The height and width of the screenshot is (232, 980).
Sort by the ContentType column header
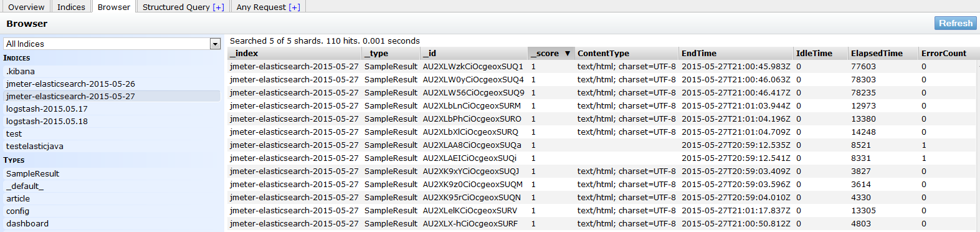(626, 53)
